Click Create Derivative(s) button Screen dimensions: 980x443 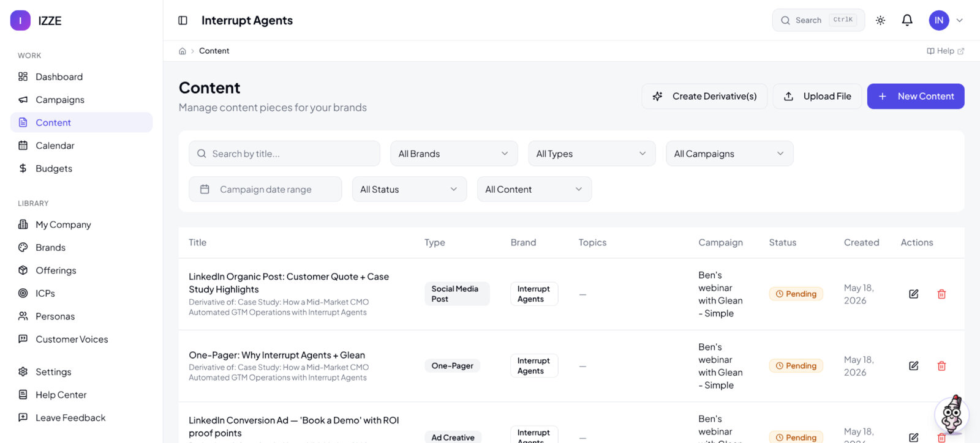tap(704, 96)
